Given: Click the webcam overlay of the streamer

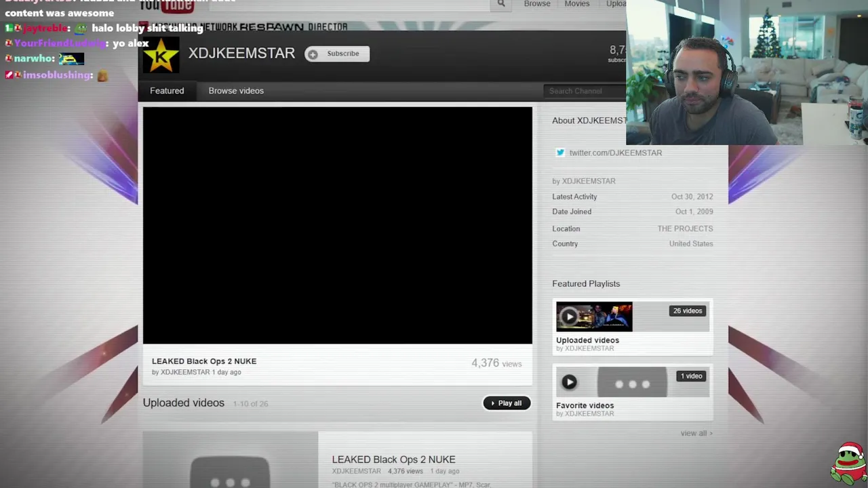Looking at the screenshot, I should pyautogui.click(x=747, y=73).
